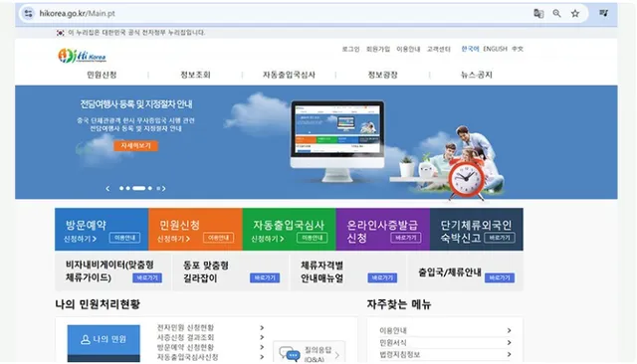Click 바로가기 for 동포 맞춤형 길라잡이
The width and height of the screenshot is (637, 364).
265,277
